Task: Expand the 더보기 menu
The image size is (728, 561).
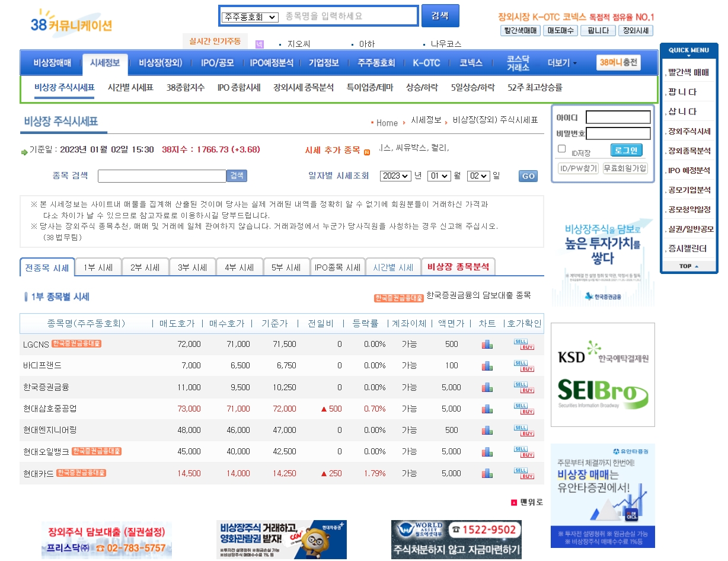Action: click(562, 63)
